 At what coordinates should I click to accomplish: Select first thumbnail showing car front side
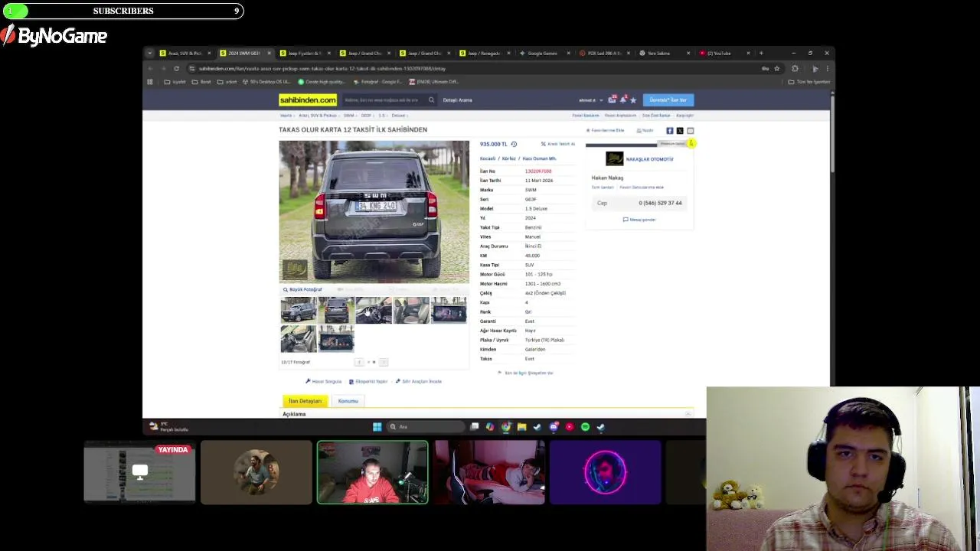coord(298,310)
